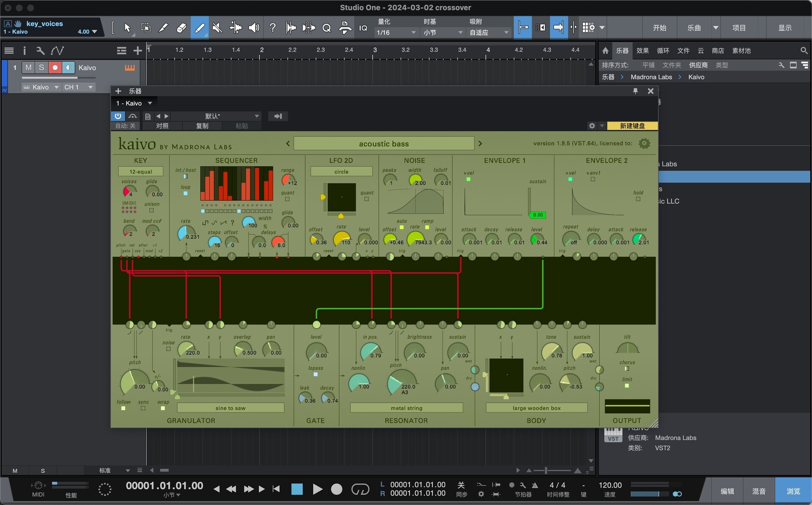Open Kaivo track instrument dropdown

coord(41,87)
